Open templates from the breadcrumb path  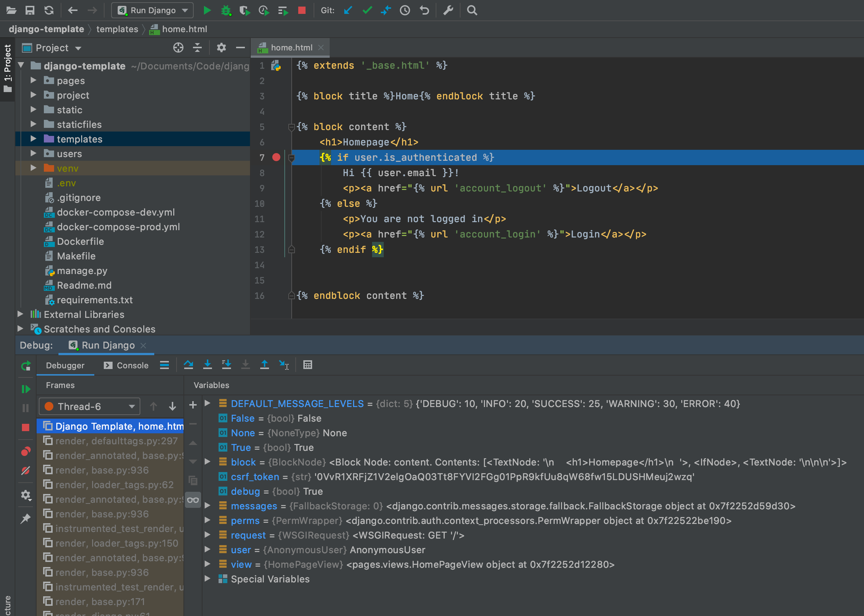[x=117, y=29]
